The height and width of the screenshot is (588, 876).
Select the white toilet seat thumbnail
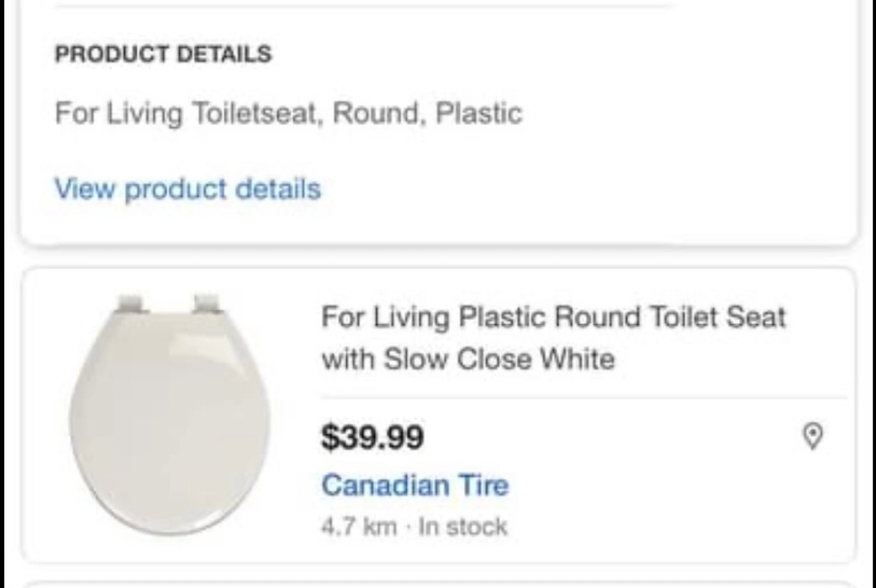coord(170,415)
